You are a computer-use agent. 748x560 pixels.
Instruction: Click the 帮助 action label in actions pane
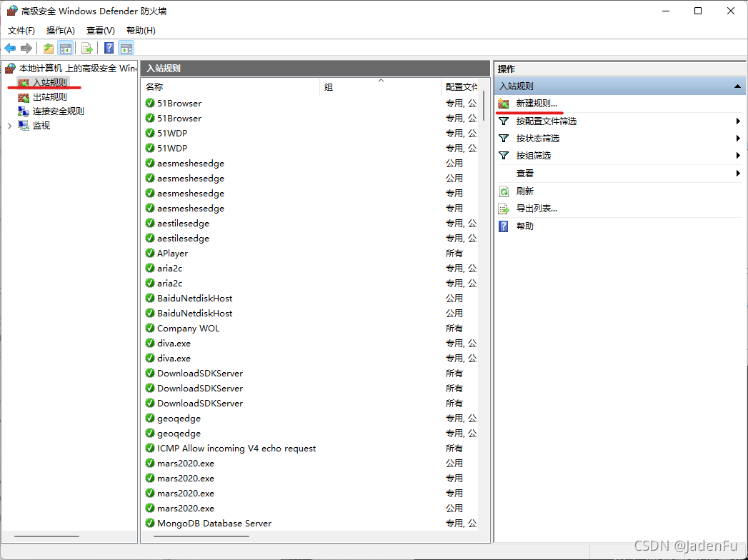tap(525, 226)
